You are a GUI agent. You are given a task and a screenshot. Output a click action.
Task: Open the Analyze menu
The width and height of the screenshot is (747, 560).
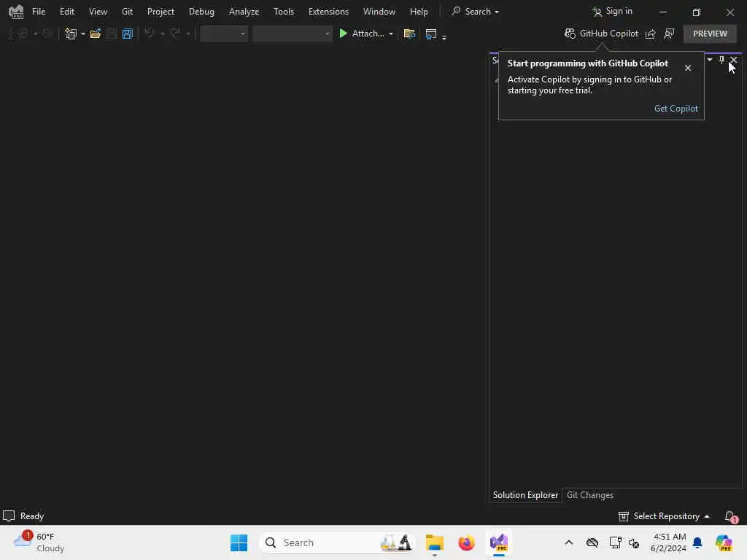click(x=244, y=12)
